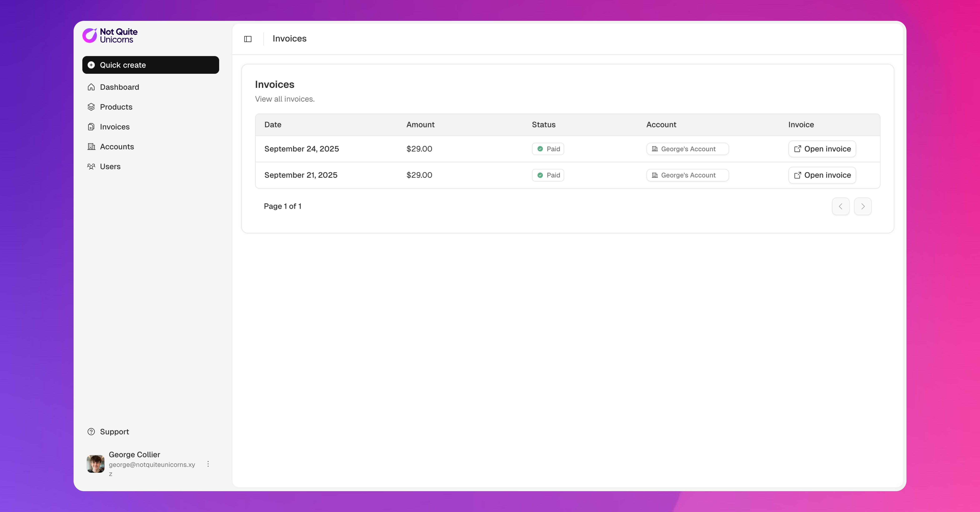Viewport: 980px width, 512px height.
Task: Open invoice for September 24, 2025
Action: (822, 149)
